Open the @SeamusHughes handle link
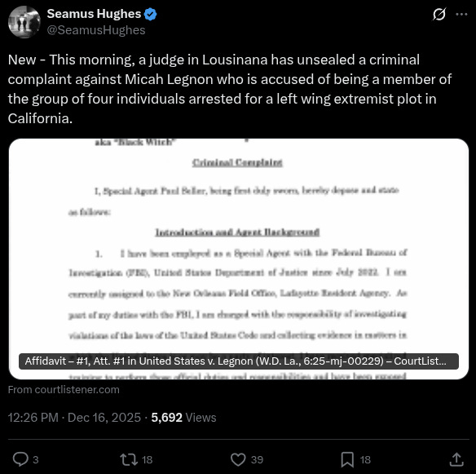The image size is (476, 474). (x=96, y=30)
